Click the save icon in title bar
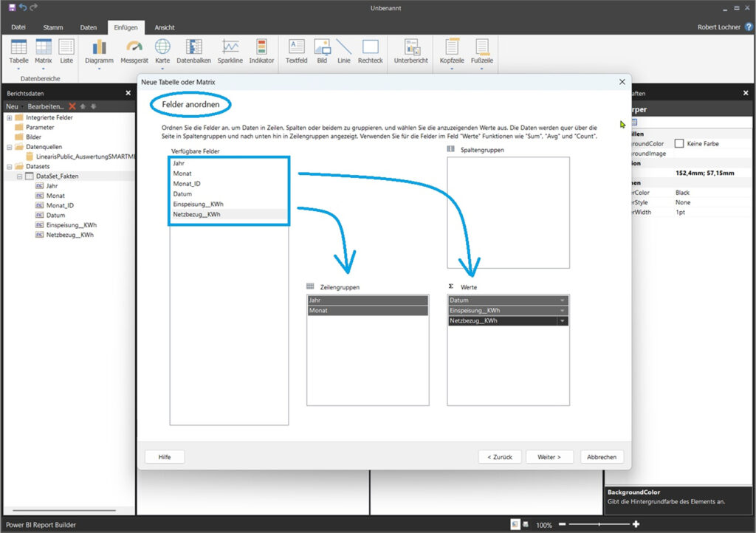Screen dimensions: 756x533 (x=12, y=7)
